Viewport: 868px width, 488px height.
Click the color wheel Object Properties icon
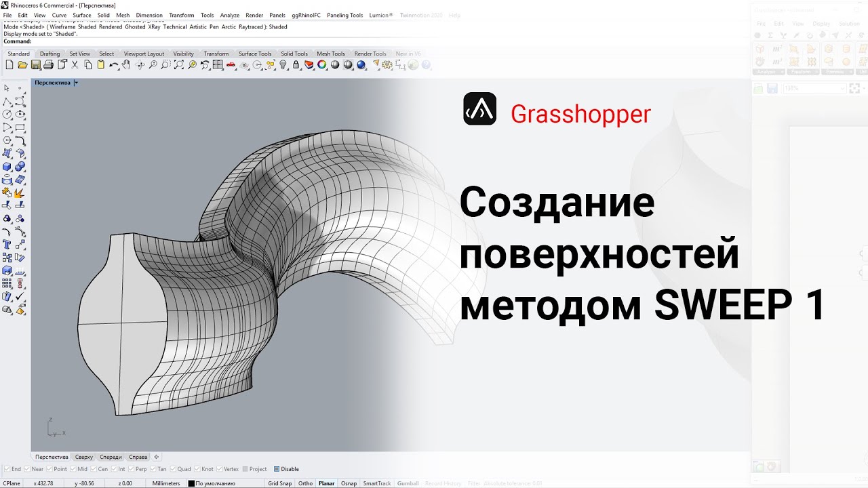pyautogui.click(x=321, y=65)
